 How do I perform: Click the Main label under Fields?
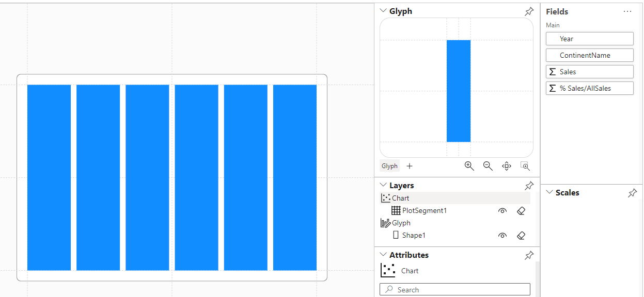(553, 25)
